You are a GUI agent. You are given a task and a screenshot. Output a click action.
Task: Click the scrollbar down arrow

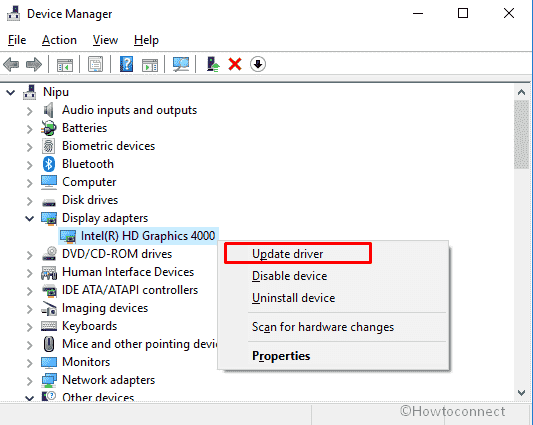[x=521, y=393]
